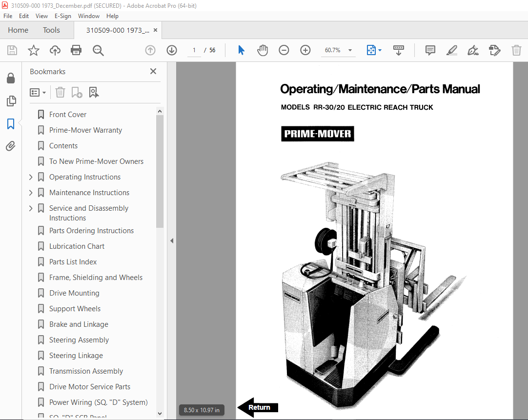Viewport: 528px width, 420px height.
Task: Open the Help menu
Action: tap(112, 16)
